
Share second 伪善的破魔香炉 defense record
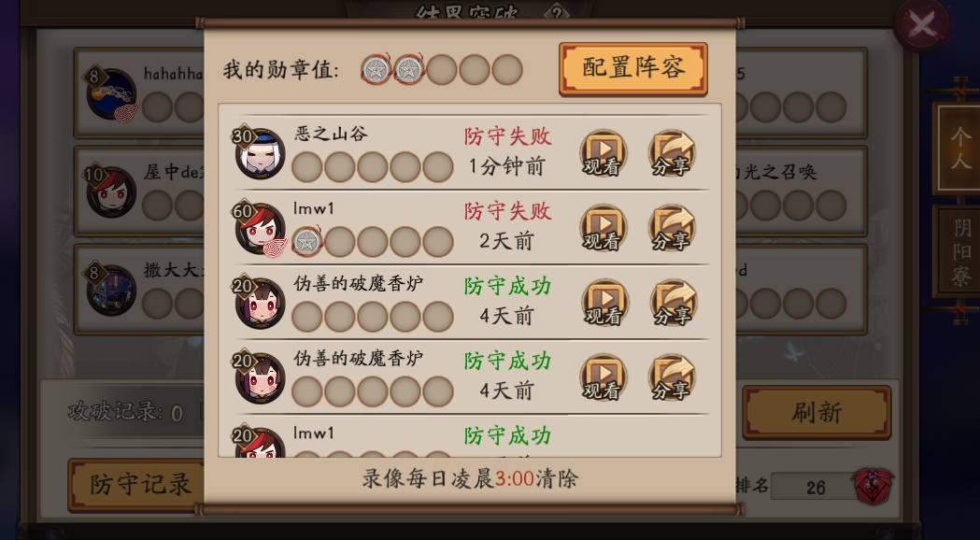tap(672, 377)
